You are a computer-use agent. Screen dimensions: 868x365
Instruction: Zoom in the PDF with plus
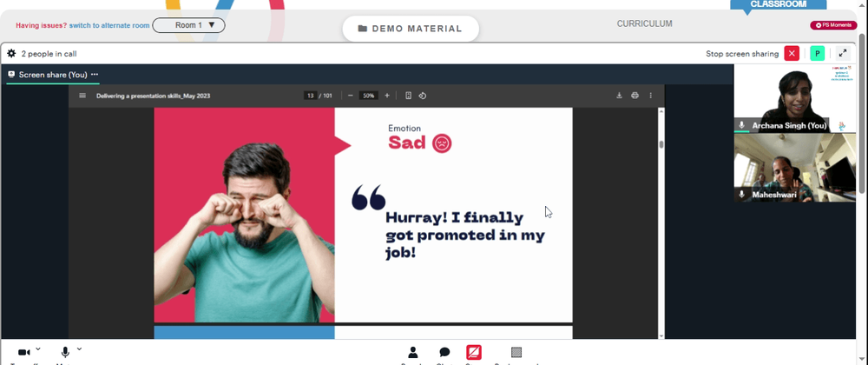pyautogui.click(x=387, y=96)
